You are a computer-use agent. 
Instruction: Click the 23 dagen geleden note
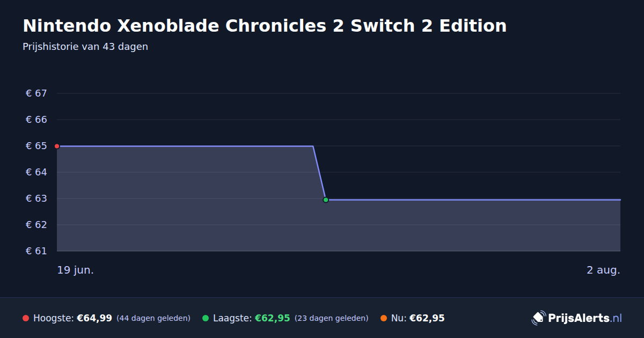tap(332, 318)
